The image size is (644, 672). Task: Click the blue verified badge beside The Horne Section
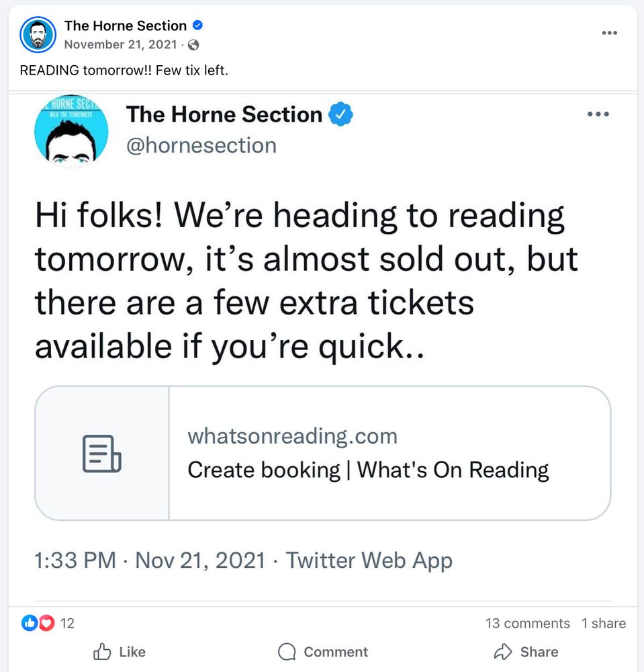pos(196,25)
